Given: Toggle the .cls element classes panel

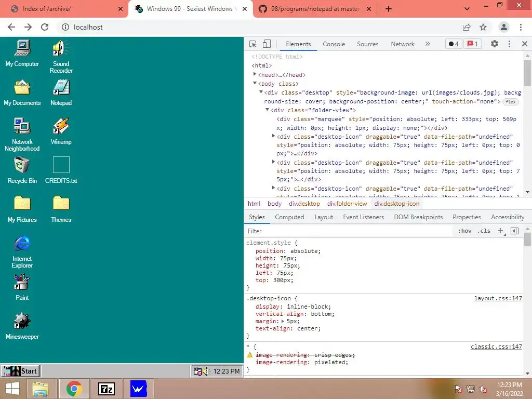Looking at the screenshot, I should point(484,231).
